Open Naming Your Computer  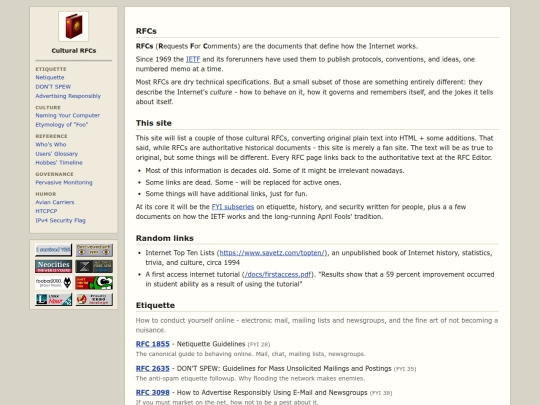68,115
